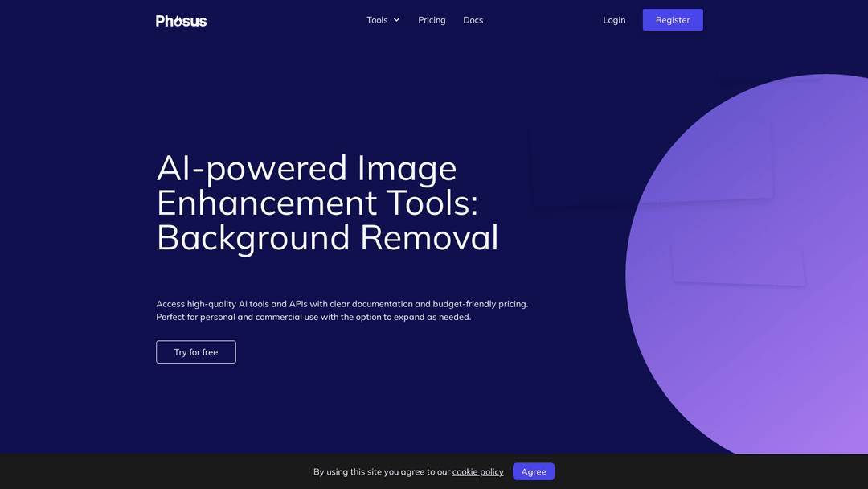The image size is (868, 489).
Task: Click the stylized 'o' icon in Phosus logo
Action: point(178,21)
